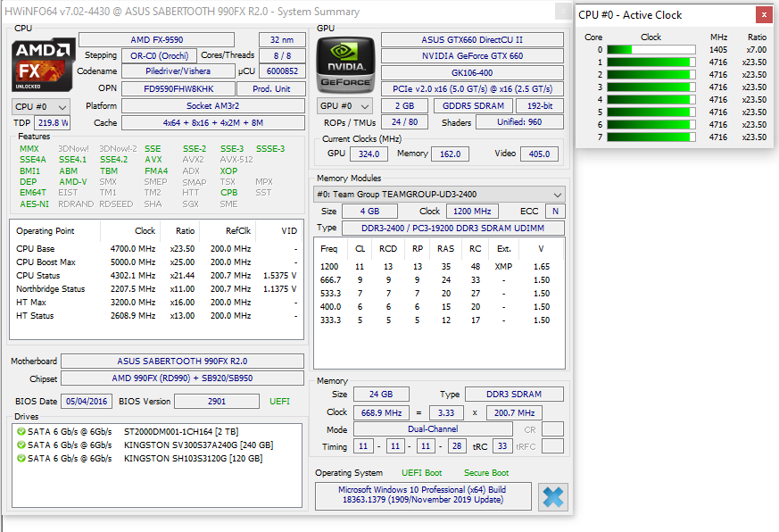Open the CPU #0 selector dropdown
The width and height of the screenshot is (779, 532).
click(x=41, y=107)
